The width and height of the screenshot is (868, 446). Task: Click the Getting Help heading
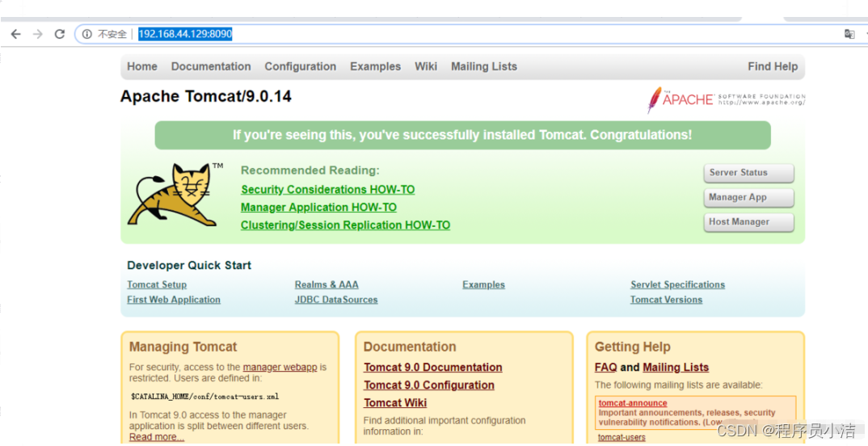point(632,347)
